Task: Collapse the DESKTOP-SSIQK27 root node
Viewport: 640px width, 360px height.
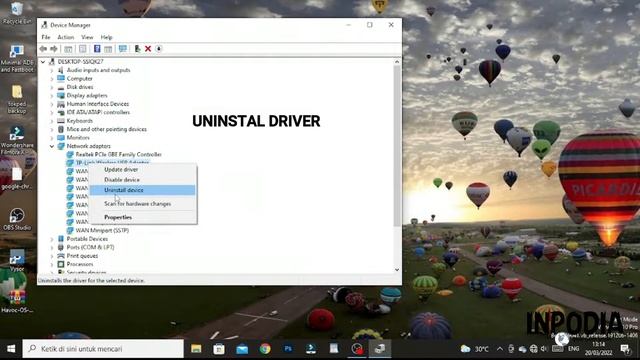Action: (43, 62)
